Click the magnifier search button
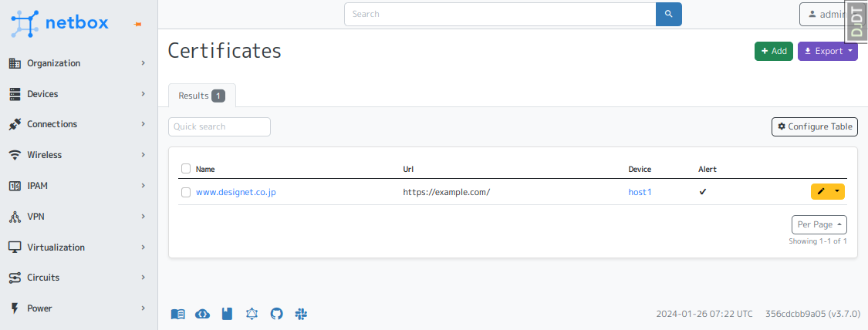This screenshot has width=868, height=330. [668, 14]
